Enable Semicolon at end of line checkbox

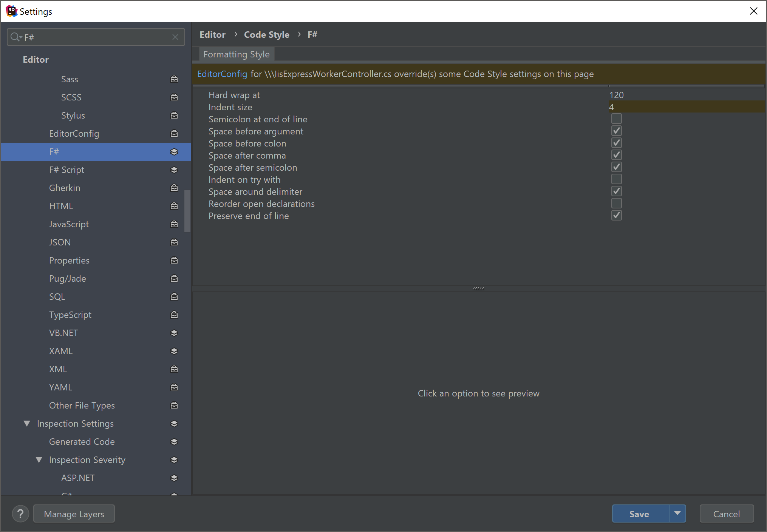616,119
